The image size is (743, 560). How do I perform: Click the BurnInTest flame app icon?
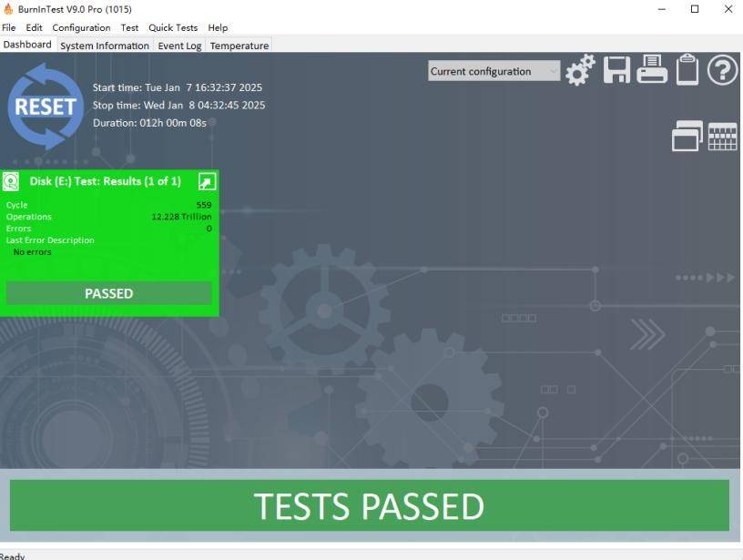point(8,8)
